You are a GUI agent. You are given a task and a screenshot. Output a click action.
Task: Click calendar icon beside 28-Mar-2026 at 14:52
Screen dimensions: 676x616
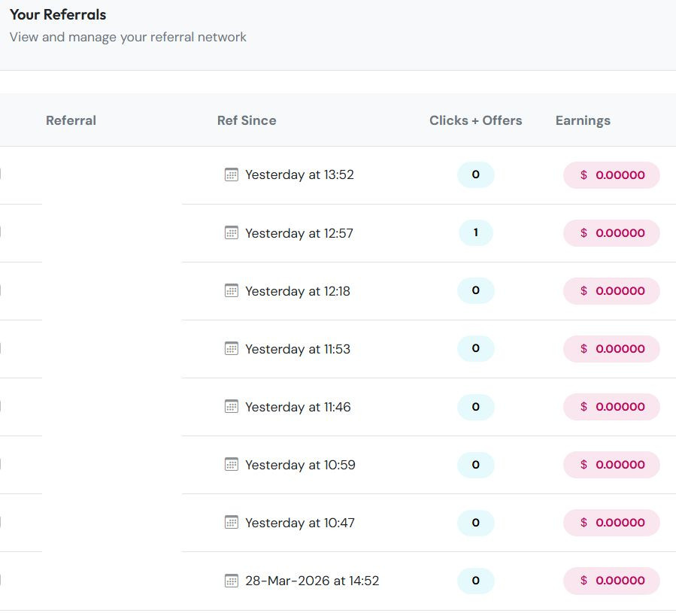232,581
